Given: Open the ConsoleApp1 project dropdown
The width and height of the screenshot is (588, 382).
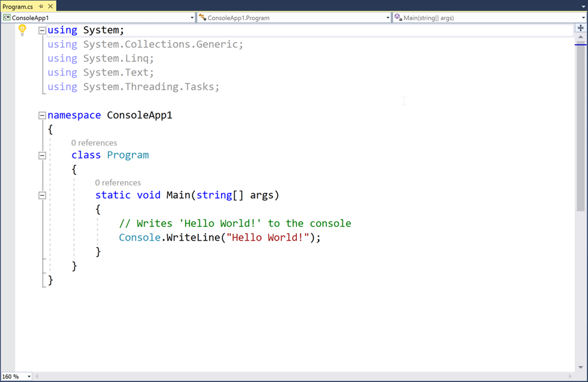Looking at the screenshot, I should pos(192,18).
